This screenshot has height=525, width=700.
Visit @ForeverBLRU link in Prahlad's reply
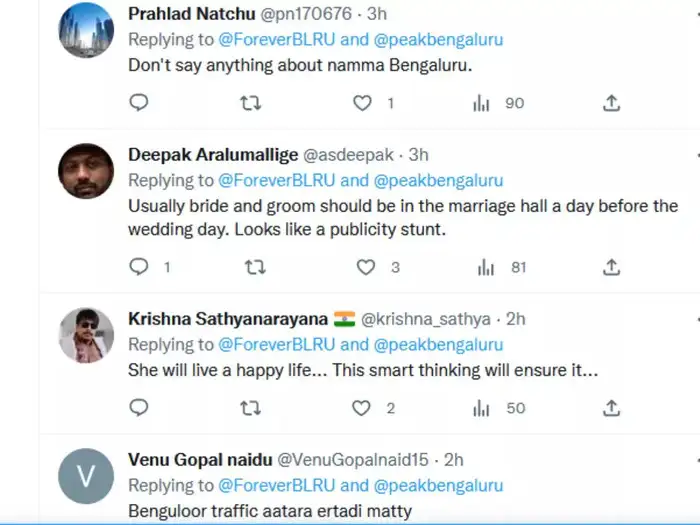pos(276,40)
